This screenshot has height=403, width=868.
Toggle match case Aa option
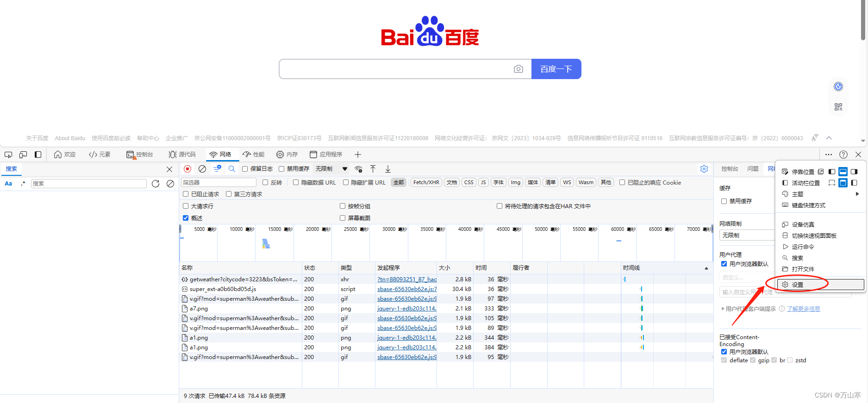(x=8, y=184)
